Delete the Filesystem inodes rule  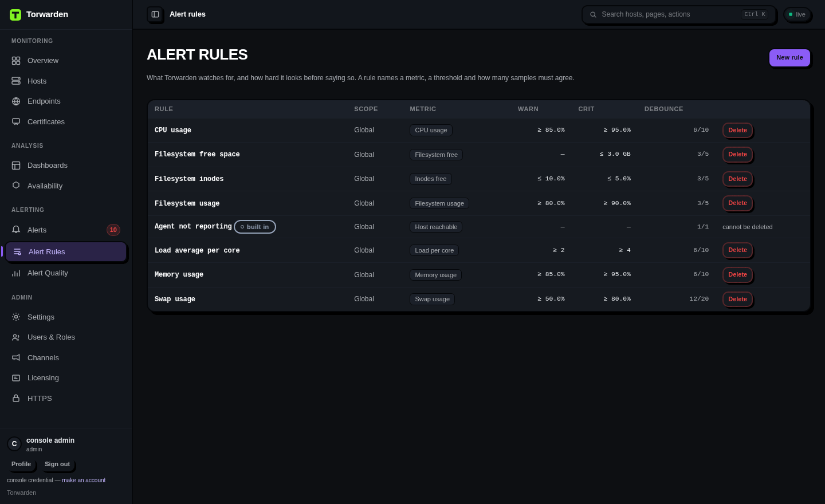(737, 179)
